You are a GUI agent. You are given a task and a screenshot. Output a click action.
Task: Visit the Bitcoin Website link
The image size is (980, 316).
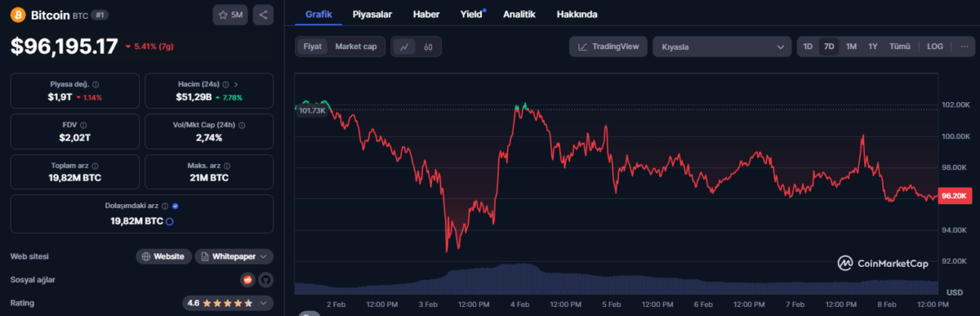click(163, 256)
